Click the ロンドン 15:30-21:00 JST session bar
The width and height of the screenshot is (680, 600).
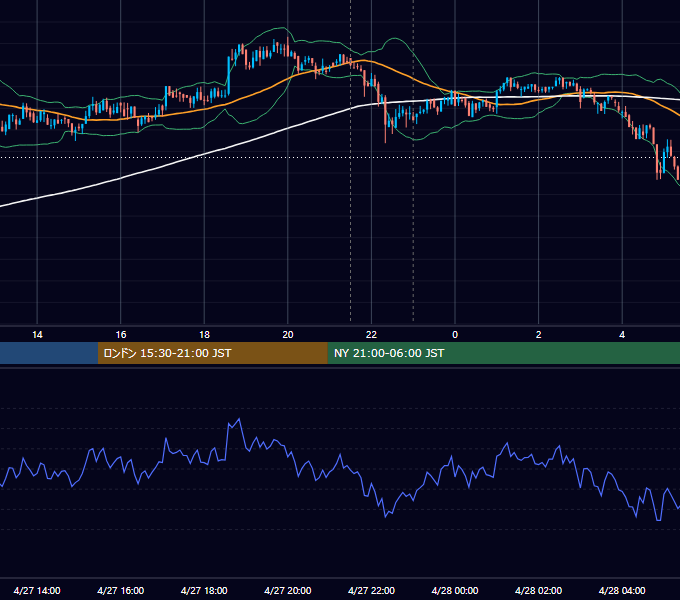pyautogui.click(x=212, y=353)
